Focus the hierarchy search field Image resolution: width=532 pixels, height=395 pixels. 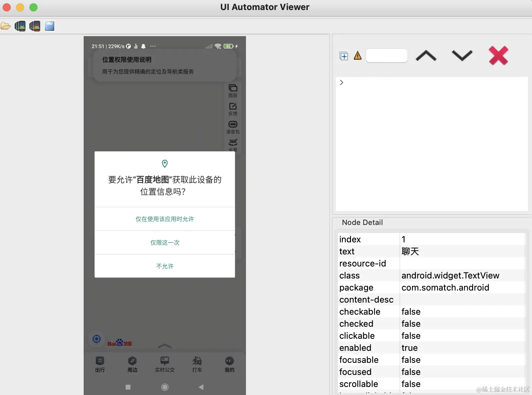[387, 56]
